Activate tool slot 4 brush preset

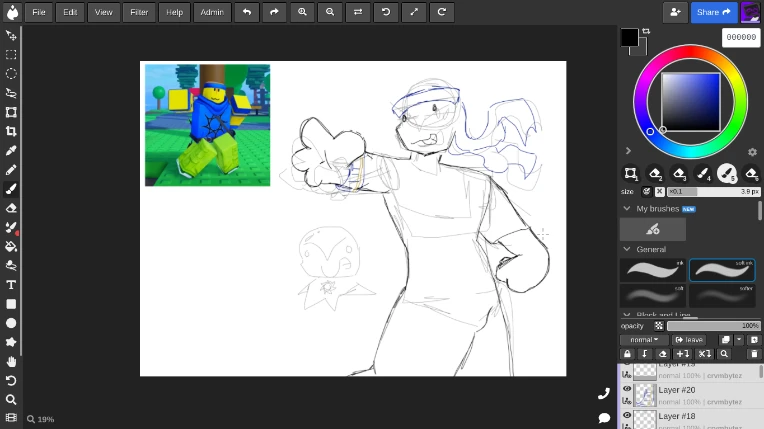pos(703,174)
